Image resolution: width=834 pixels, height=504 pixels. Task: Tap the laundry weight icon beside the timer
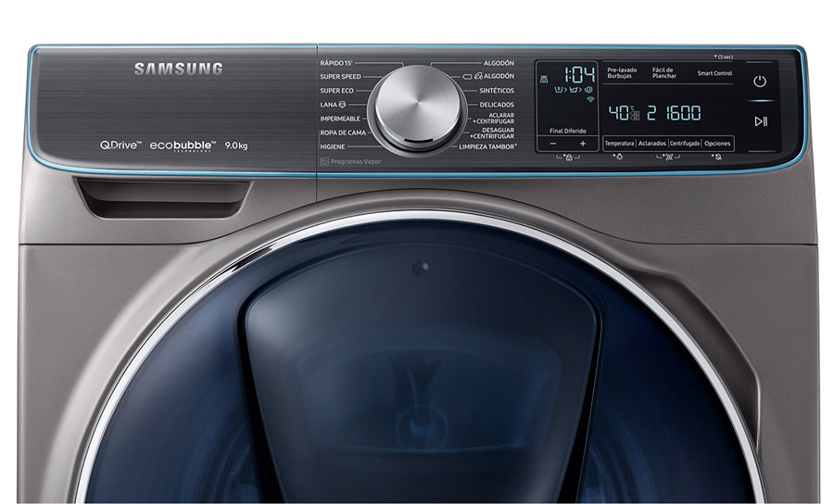pyautogui.click(x=544, y=80)
